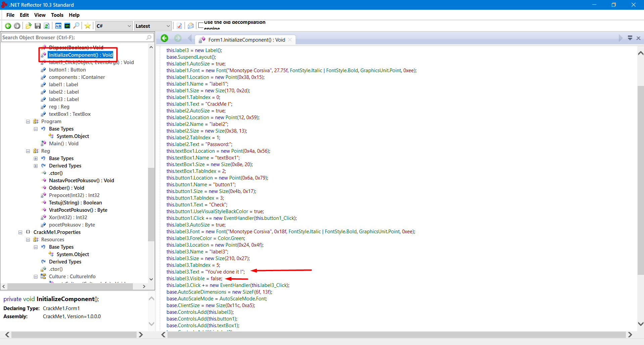Select components : IContainer in tree

point(77,77)
